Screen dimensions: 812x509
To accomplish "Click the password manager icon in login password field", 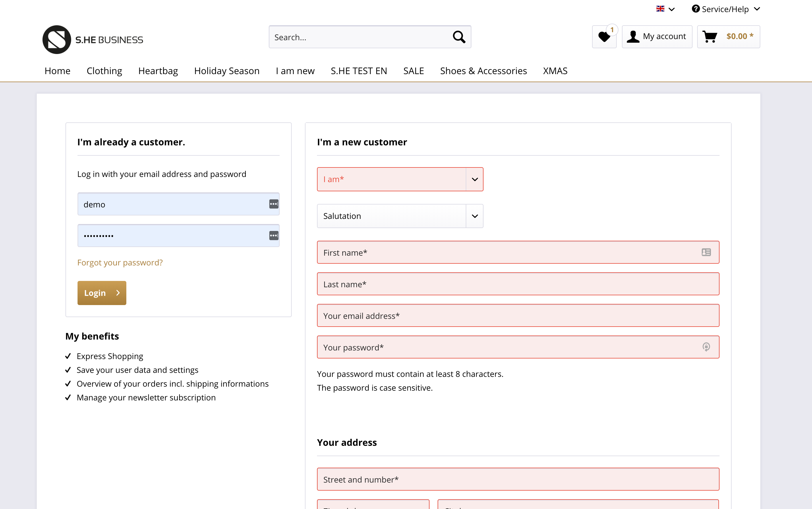I will click(274, 236).
